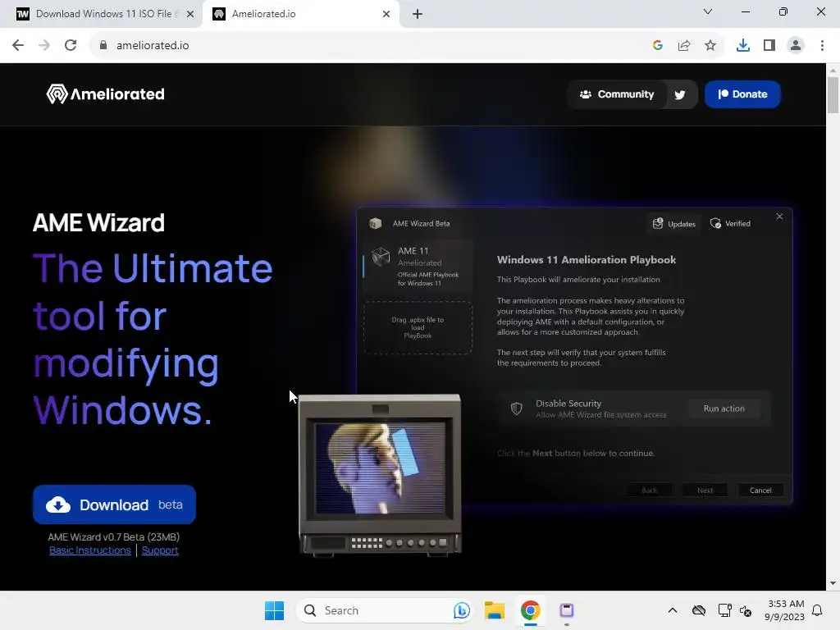This screenshot has width=840, height=630.
Task: Open the purple app icon in the taskbar
Action: pos(566,610)
